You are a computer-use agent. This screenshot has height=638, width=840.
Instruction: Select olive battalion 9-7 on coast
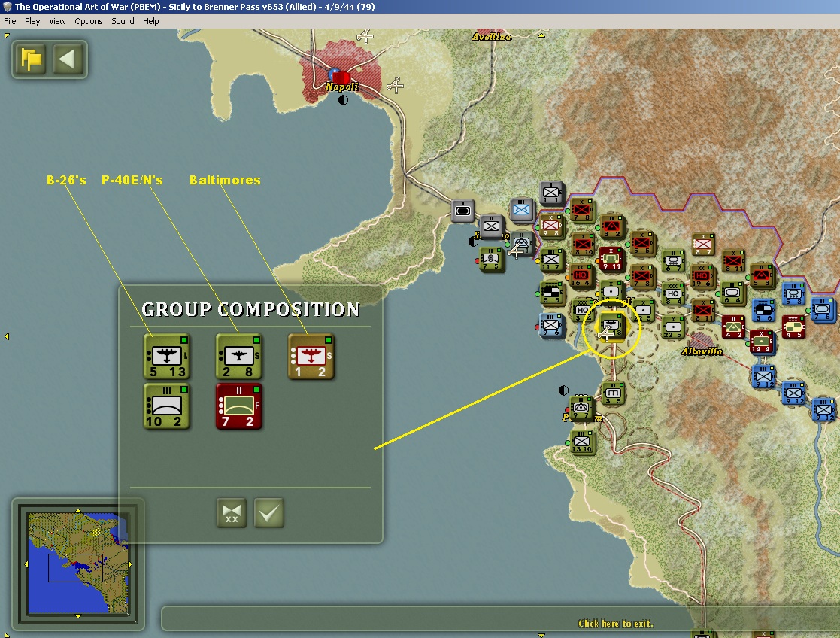(x=581, y=409)
